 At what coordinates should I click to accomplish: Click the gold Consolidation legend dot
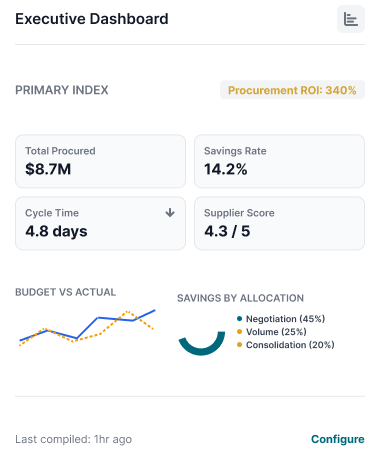(239, 345)
